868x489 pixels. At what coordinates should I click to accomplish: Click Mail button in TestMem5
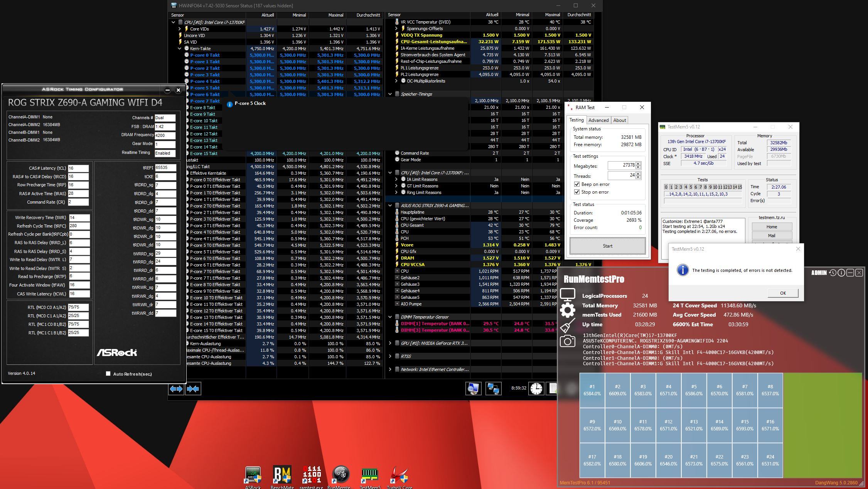(772, 236)
